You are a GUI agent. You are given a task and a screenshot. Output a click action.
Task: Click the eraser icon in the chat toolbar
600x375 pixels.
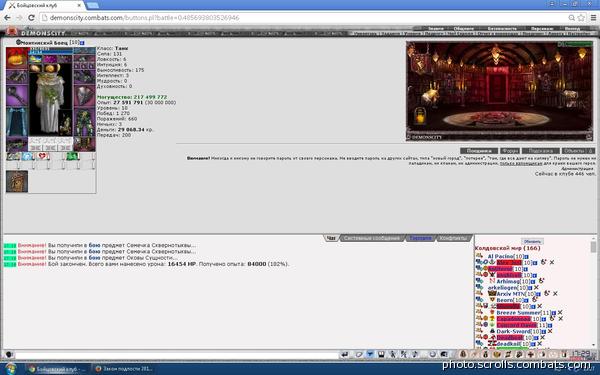358,354
